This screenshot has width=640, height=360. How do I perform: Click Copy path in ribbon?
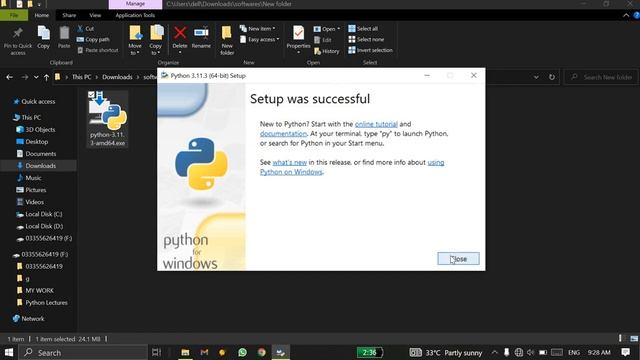pos(93,40)
